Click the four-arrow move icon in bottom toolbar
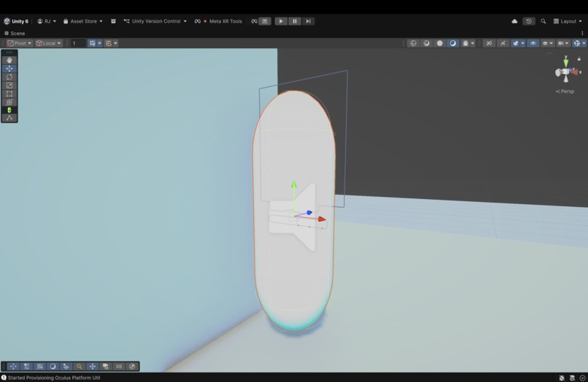Screen dimensions: 588x382 [x=93, y=366]
